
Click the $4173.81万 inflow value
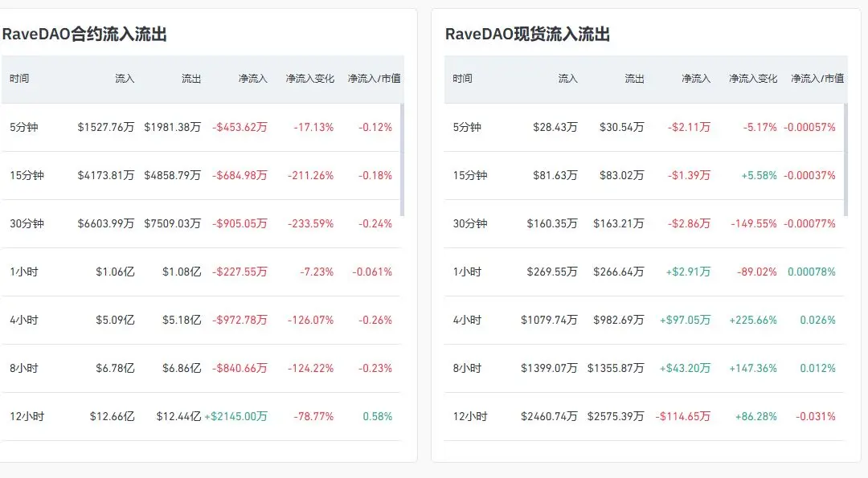106,175
